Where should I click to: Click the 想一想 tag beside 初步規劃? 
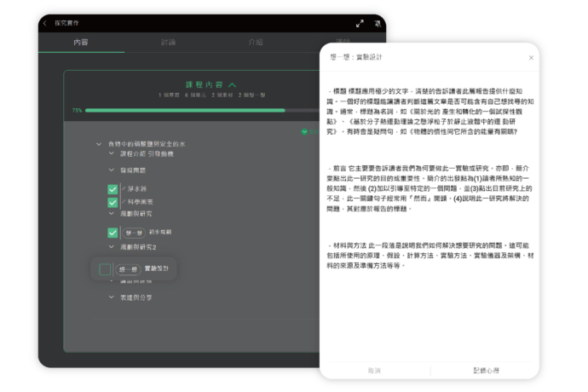[134, 232]
